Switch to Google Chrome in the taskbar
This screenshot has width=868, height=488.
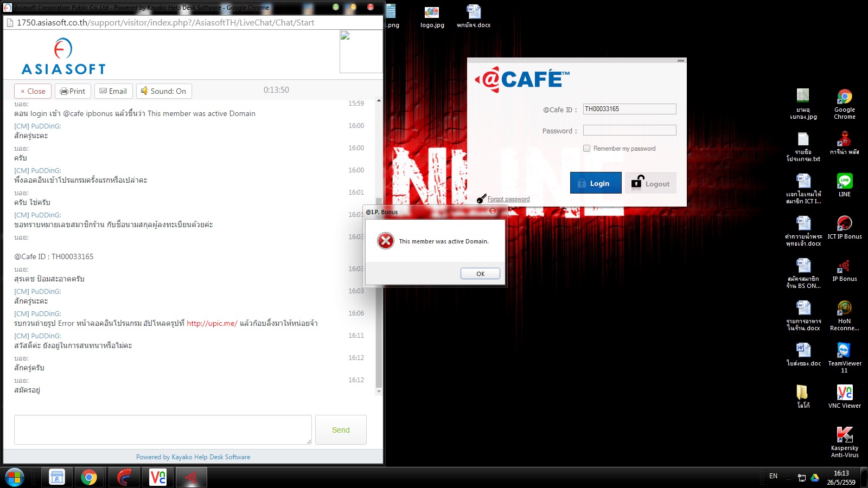(x=89, y=477)
